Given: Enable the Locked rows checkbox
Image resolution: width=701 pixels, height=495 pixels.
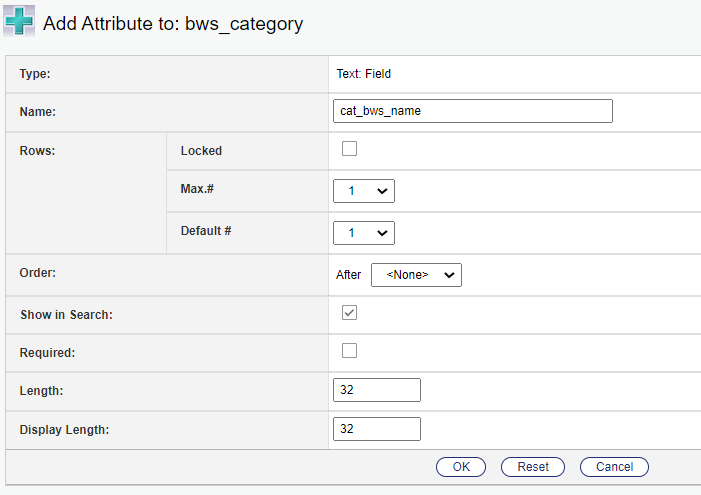Looking at the screenshot, I should [x=349, y=150].
